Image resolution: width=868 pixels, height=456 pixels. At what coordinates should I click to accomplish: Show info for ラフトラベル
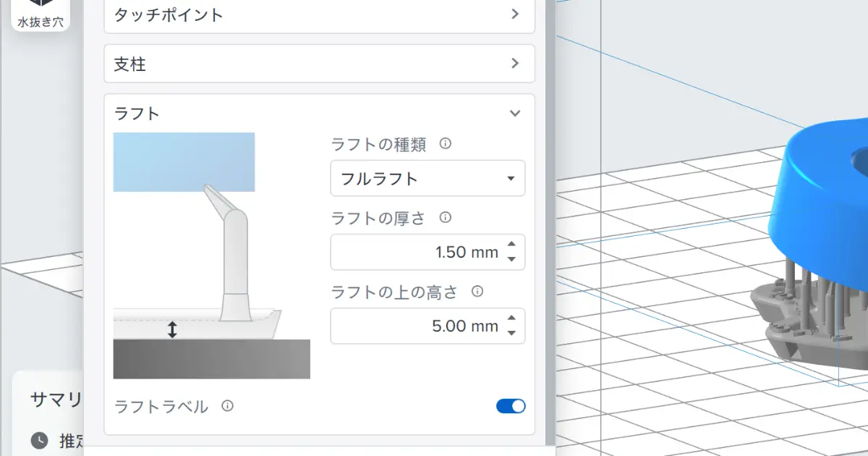(x=227, y=406)
